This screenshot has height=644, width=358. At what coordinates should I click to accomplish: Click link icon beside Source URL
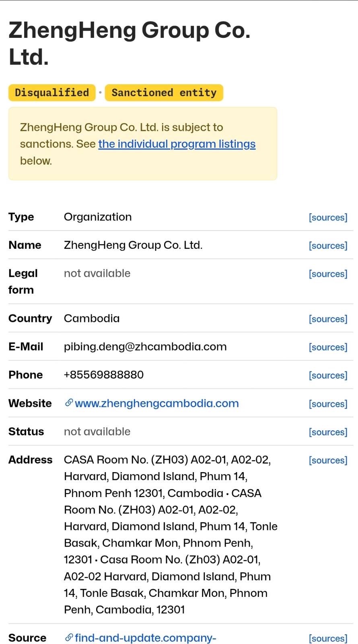tap(69, 638)
